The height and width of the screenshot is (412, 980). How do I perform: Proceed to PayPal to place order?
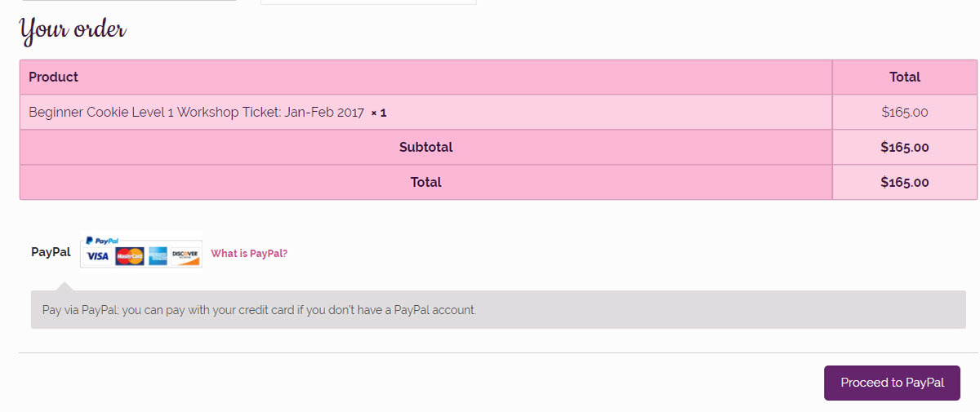click(892, 383)
